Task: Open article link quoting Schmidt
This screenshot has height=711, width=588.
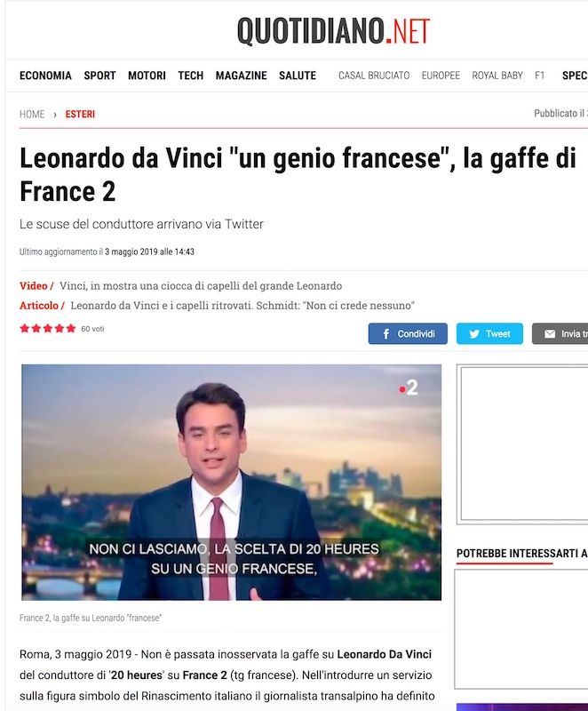Action: (x=242, y=306)
